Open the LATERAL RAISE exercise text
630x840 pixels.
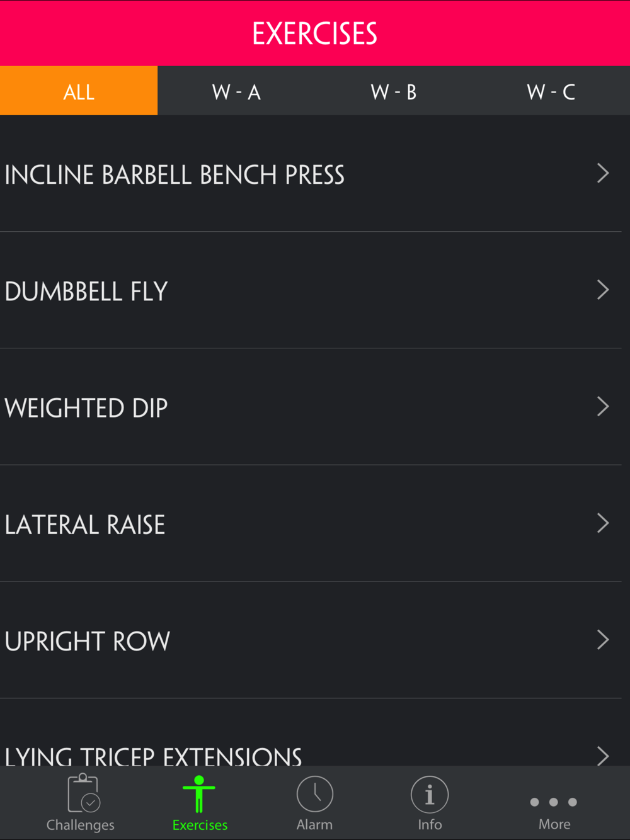coord(85,525)
